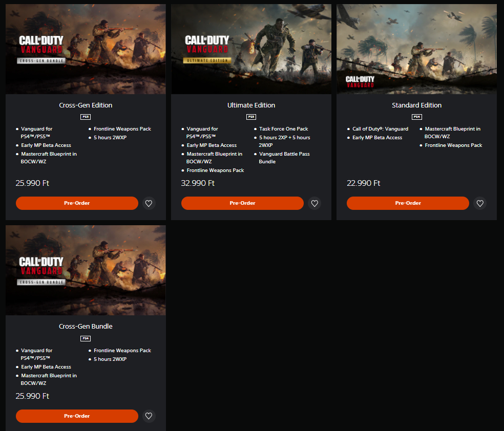Pre-Order the Standard Edition
This screenshot has height=431, width=504.
[x=408, y=203]
